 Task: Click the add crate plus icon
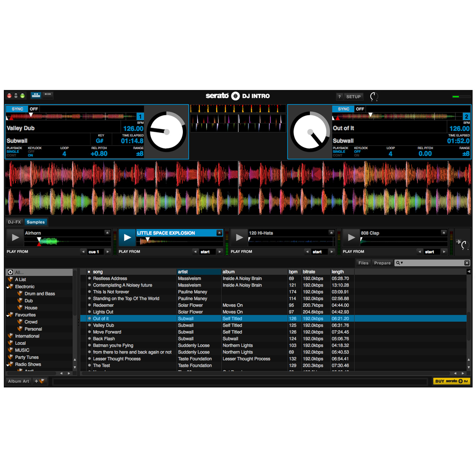pyautogui.click(x=40, y=381)
